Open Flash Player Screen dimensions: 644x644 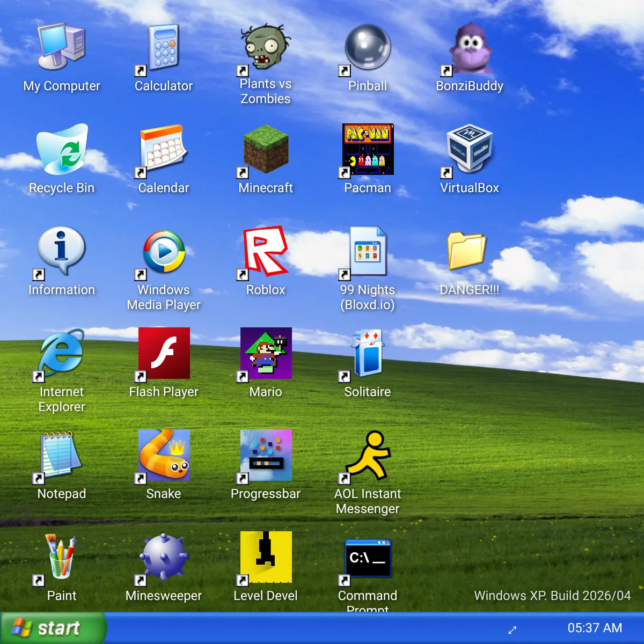coord(164,353)
